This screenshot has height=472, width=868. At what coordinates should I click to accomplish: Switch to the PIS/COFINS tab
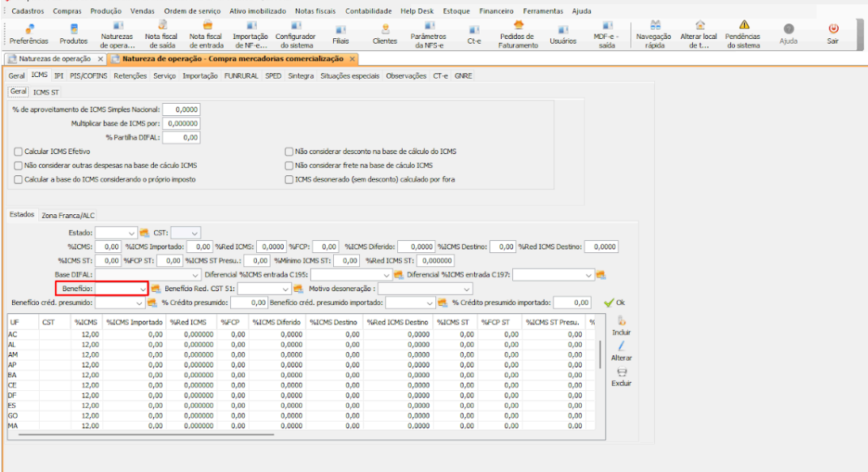tap(88, 75)
